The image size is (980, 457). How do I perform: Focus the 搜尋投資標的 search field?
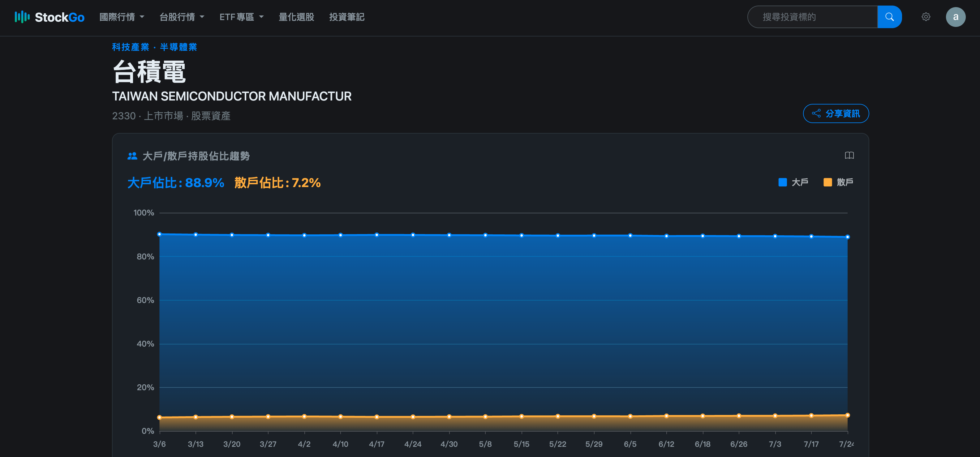click(812, 17)
